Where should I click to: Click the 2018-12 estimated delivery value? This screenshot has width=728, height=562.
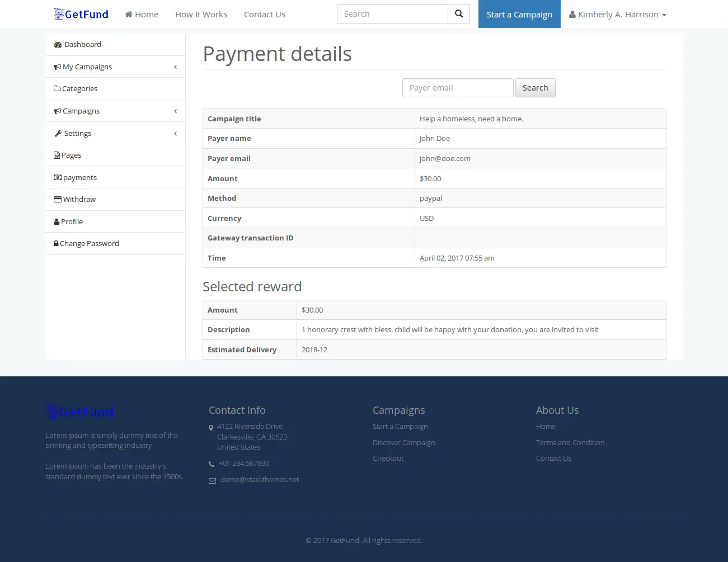click(314, 350)
